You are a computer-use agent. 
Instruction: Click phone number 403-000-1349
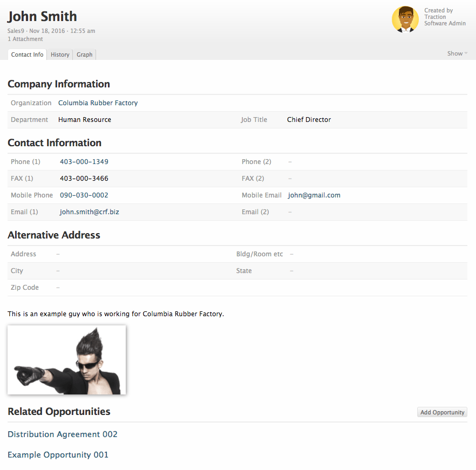click(x=84, y=162)
